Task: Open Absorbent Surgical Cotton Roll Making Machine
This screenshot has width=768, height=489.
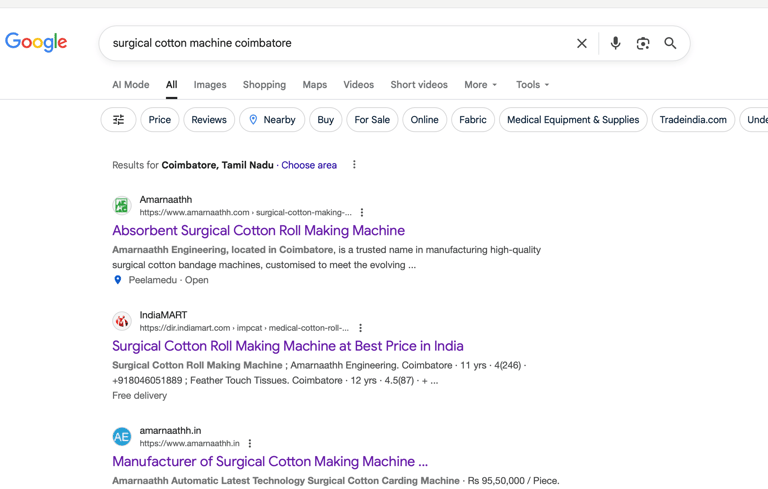Action: tap(259, 230)
